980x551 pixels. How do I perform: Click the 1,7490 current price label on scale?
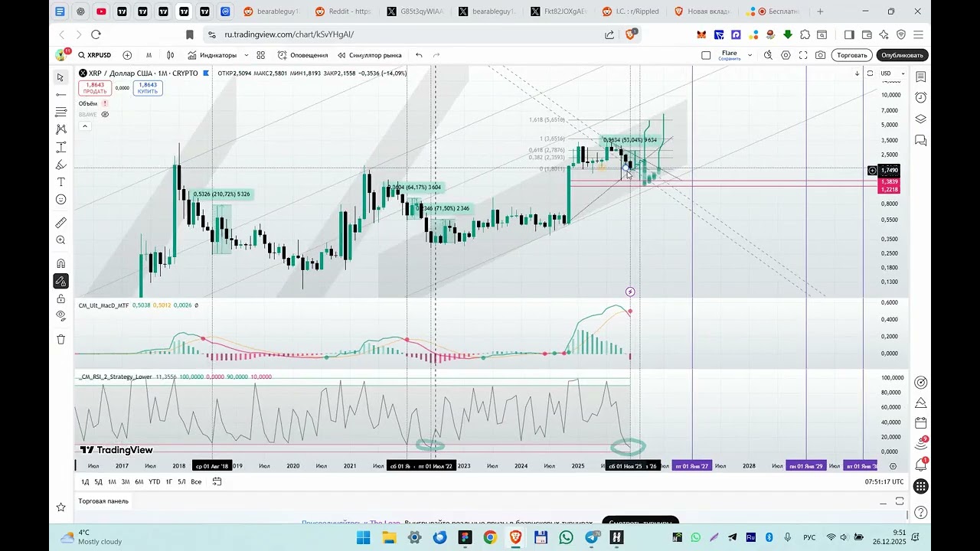click(x=890, y=170)
